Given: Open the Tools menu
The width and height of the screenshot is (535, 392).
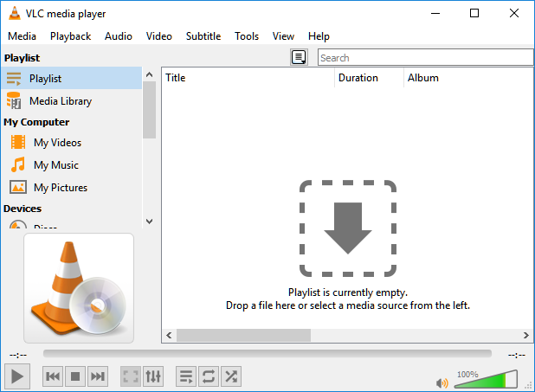Looking at the screenshot, I should tap(247, 36).
